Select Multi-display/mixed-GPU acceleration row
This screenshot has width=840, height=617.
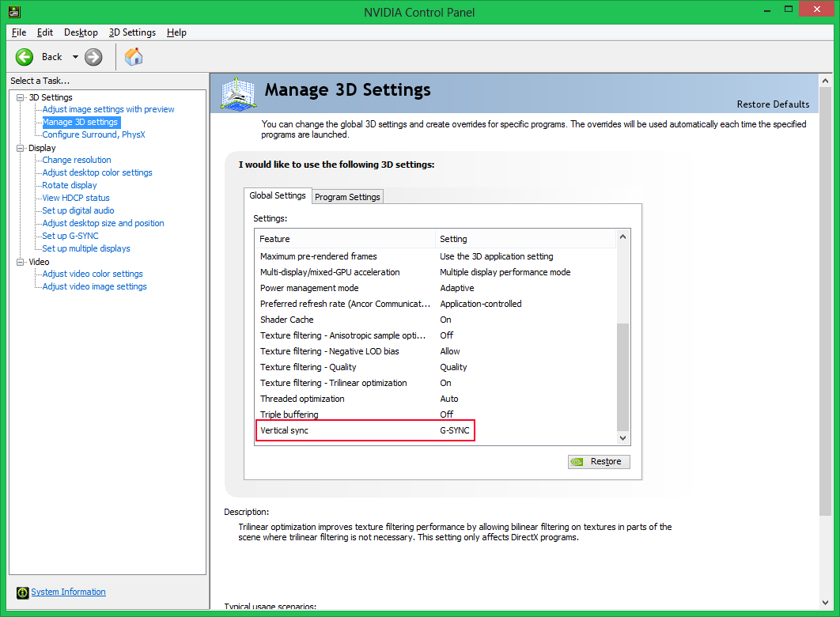pos(436,272)
